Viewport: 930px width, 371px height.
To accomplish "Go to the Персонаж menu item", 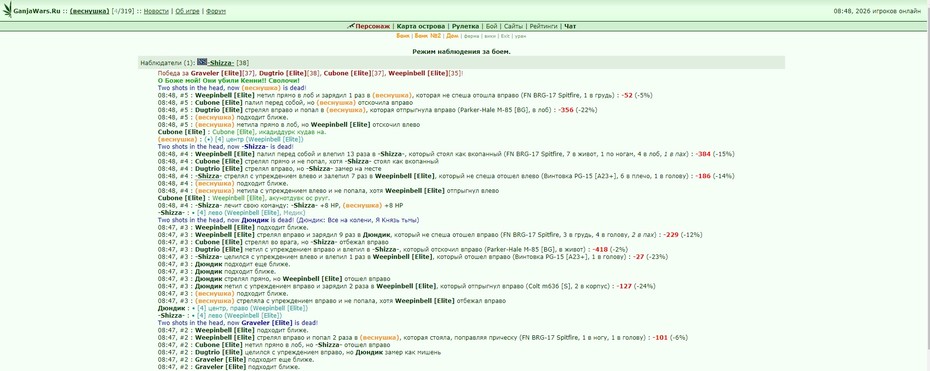I will [372, 27].
